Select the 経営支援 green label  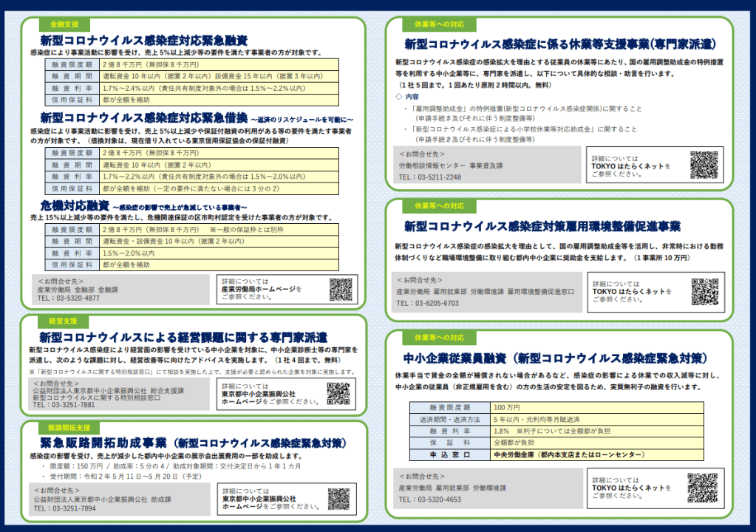63,321
